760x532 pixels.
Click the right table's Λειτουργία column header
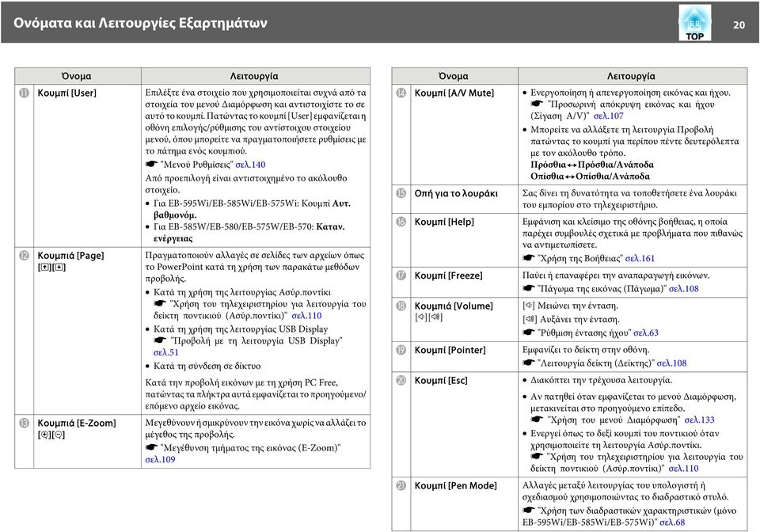coord(631,76)
